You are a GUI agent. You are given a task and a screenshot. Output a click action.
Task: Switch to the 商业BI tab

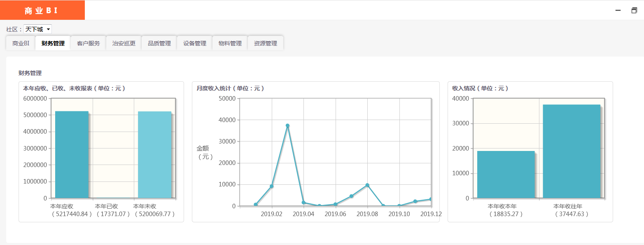(x=21, y=43)
